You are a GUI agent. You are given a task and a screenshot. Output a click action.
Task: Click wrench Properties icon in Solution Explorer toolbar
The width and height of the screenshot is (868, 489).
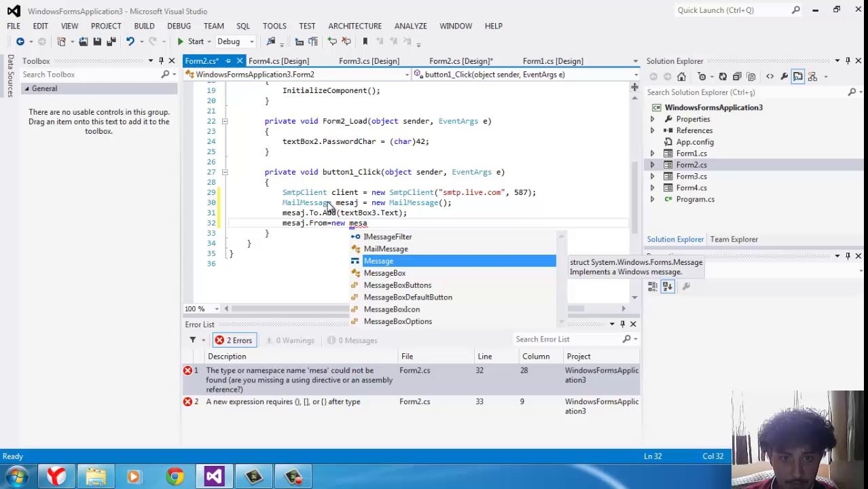[x=784, y=77]
